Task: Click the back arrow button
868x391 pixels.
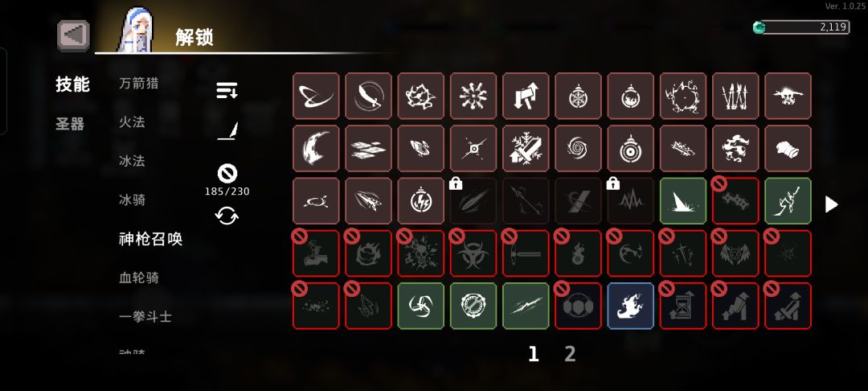Action: tap(73, 35)
